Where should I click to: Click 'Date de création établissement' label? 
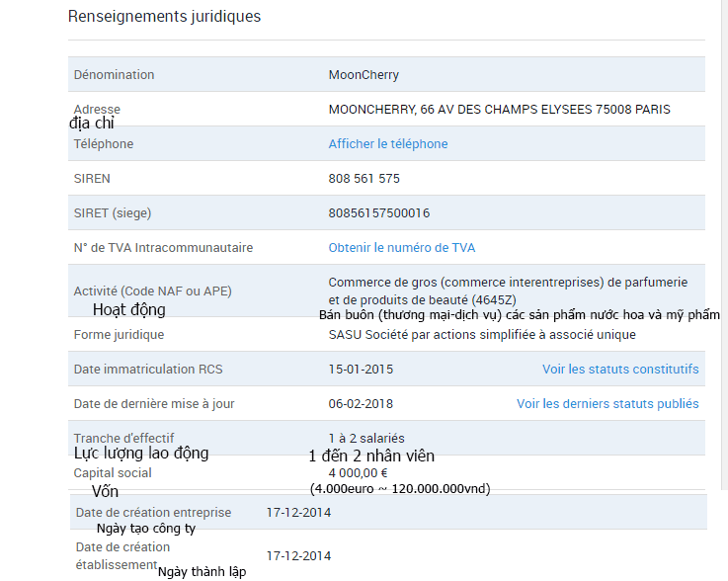pos(122,556)
